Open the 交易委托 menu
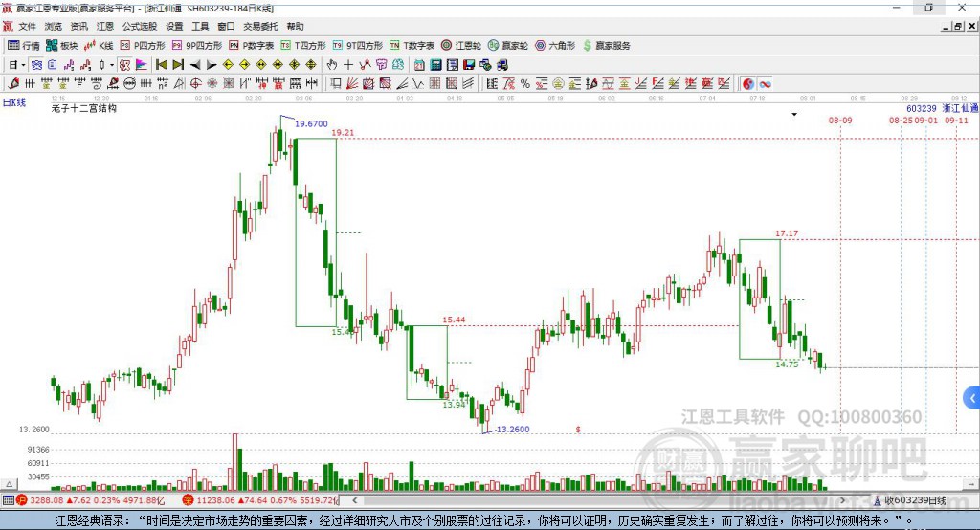Screen dimensions: 980x530 [260, 26]
